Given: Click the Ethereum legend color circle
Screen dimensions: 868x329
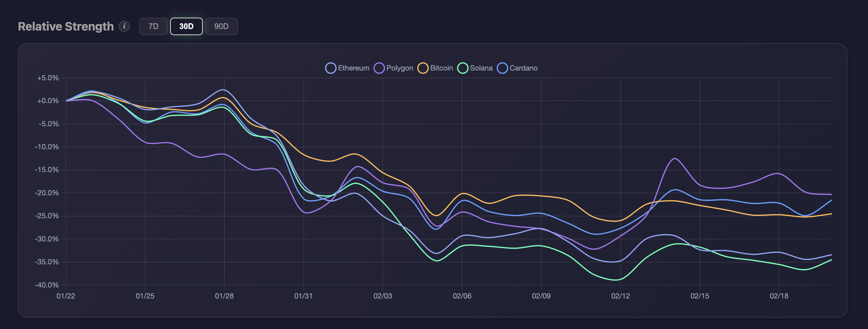Looking at the screenshot, I should click(x=331, y=68).
